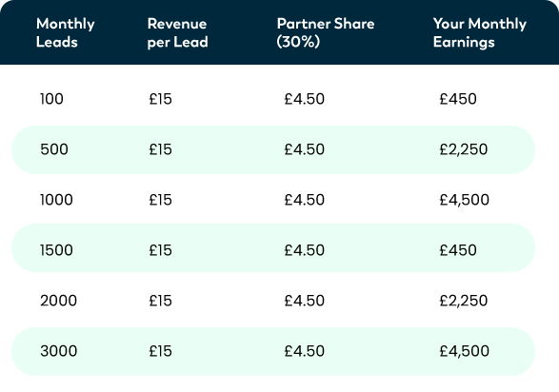This screenshot has width=559, height=392.
Task: Click the Monthly Leads column header
Action: click(x=66, y=32)
